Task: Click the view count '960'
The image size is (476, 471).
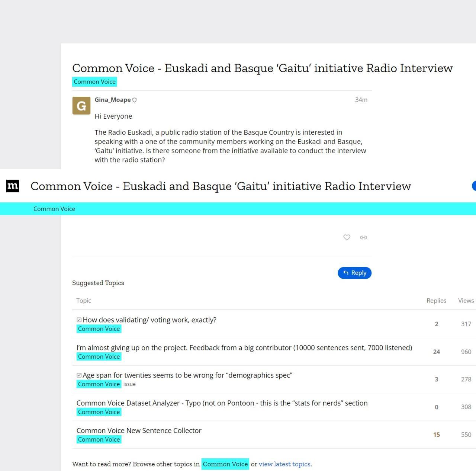Action: pos(466,352)
